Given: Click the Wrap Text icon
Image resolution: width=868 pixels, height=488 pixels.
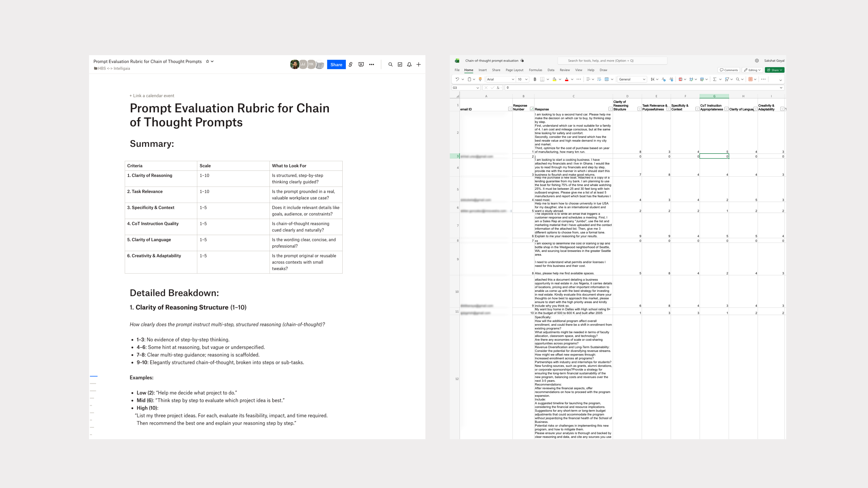Looking at the screenshot, I should tap(599, 80).
